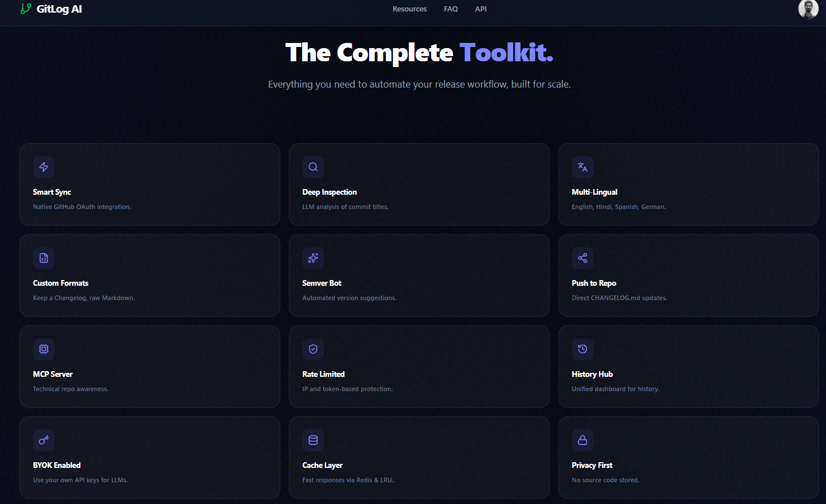The width and height of the screenshot is (826, 504).
Task: Click the profile avatar picture
Action: [808, 9]
